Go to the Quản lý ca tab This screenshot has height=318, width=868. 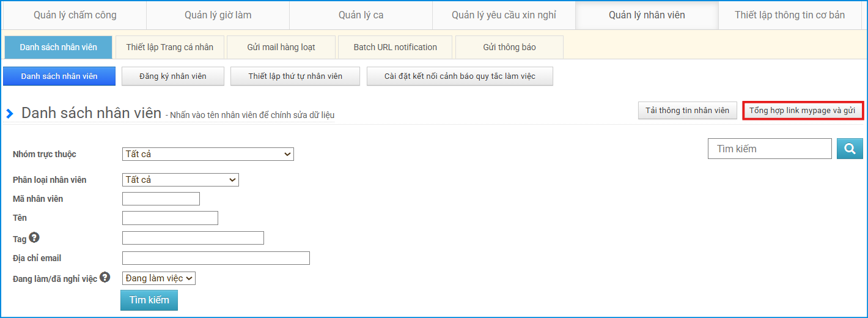(361, 15)
